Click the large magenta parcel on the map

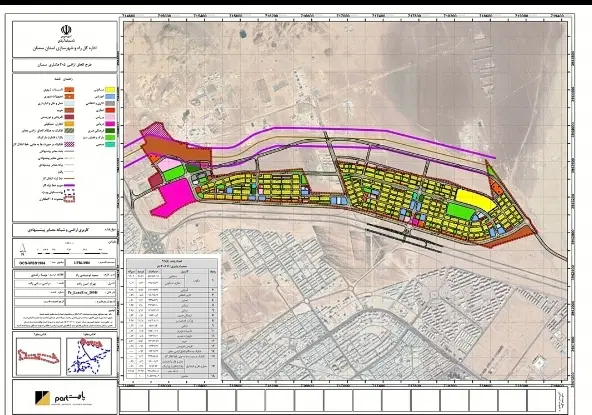point(174,198)
